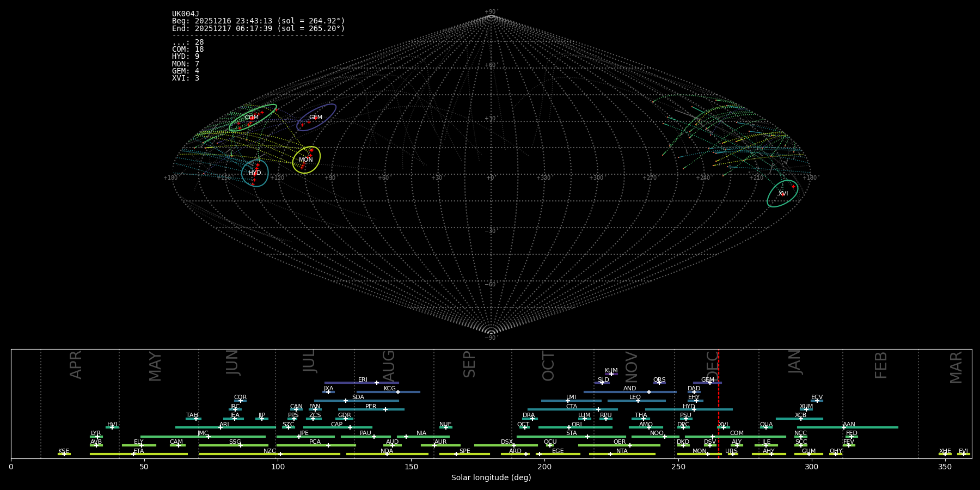Click the XCB shower label in timeline
The image size is (980, 490).
point(800,415)
